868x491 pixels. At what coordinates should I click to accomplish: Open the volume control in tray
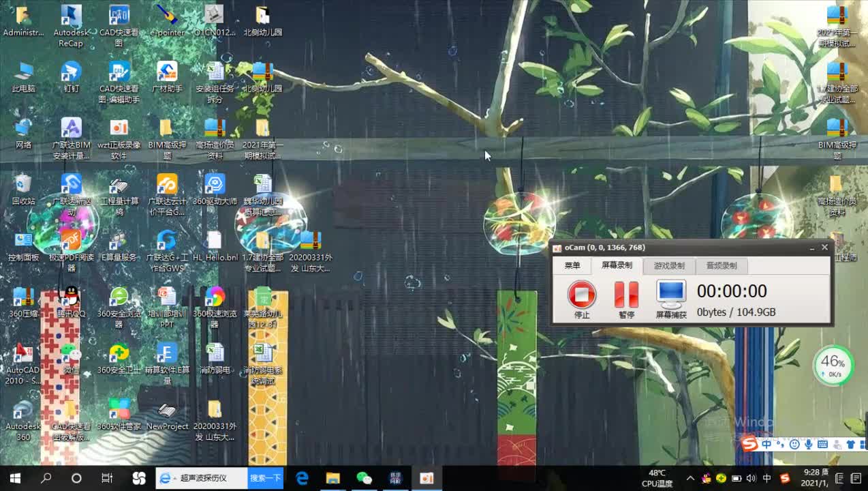pos(751,478)
